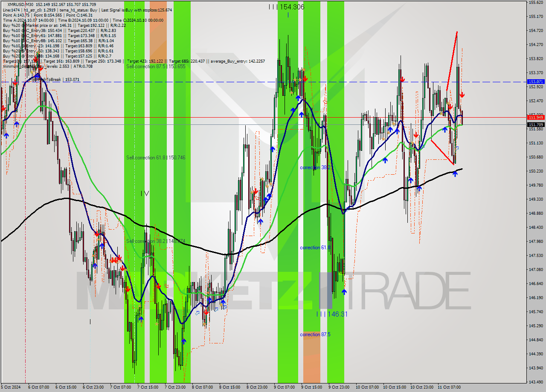Click 144.840 on the price axis
The height and width of the screenshot is (392, 546).
536,340
